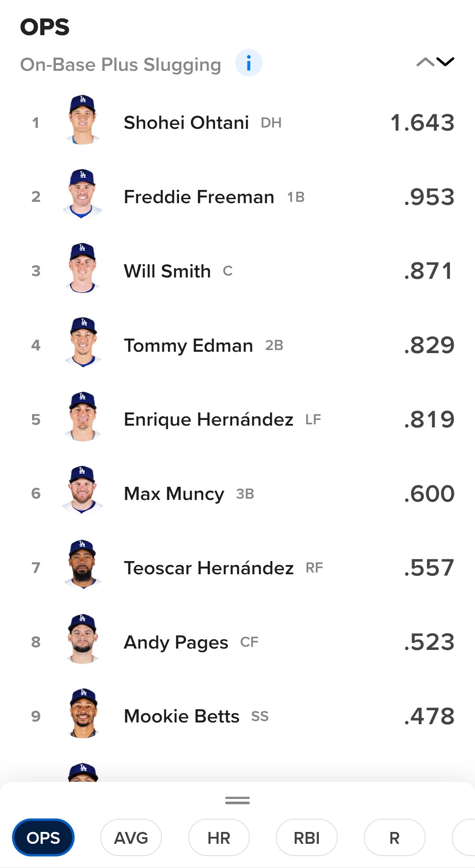Tap Mookie Betts's headshot photo

coord(83,714)
